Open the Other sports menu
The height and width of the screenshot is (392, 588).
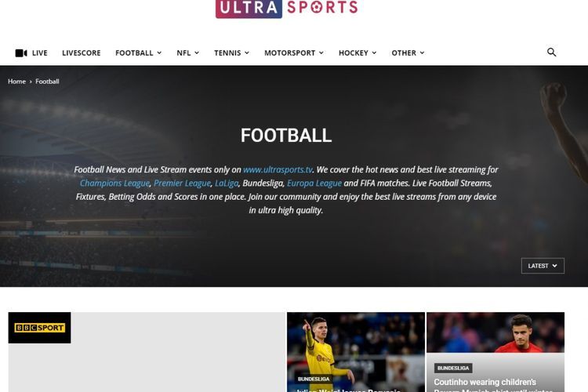coord(408,53)
